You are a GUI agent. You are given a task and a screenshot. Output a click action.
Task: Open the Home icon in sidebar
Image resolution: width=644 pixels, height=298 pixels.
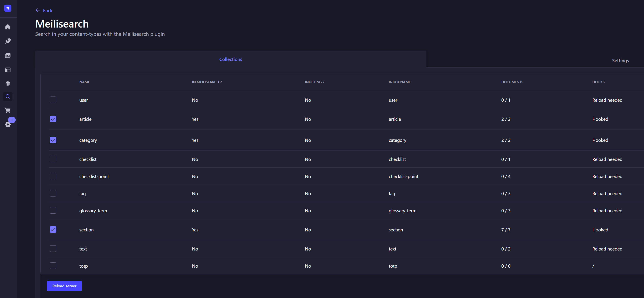[8, 27]
